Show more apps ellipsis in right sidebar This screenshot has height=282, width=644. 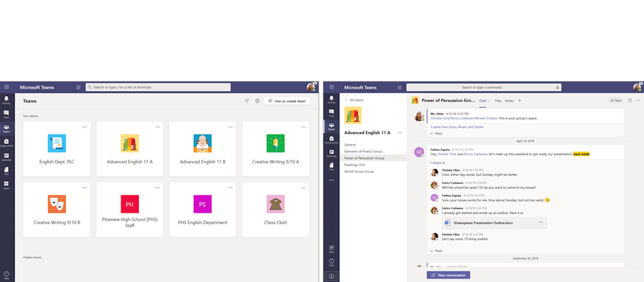pyautogui.click(x=331, y=180)
